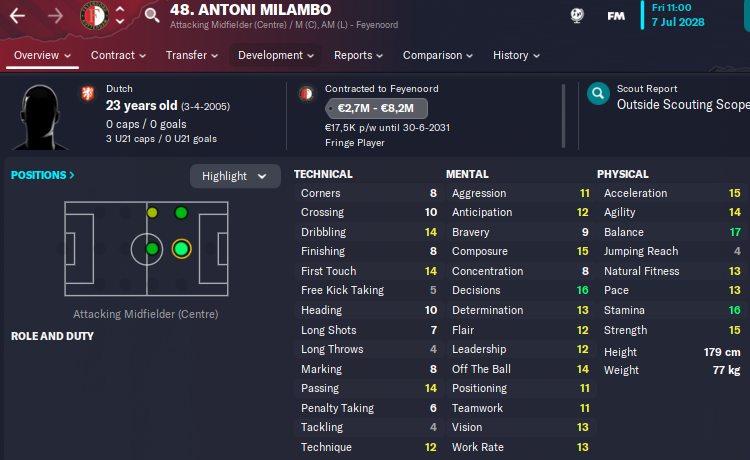Select the attacking midfielder left position dot
Image resolution: width=750 pixels, height=460 pixels.
click(x=181, y=212)
